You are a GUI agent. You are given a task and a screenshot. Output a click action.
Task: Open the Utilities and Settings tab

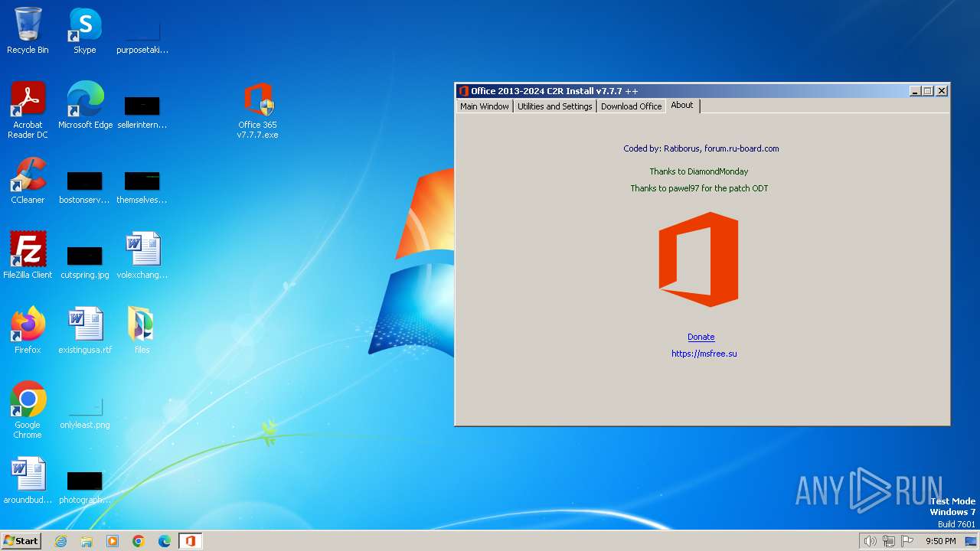click(x=555, y=106)
